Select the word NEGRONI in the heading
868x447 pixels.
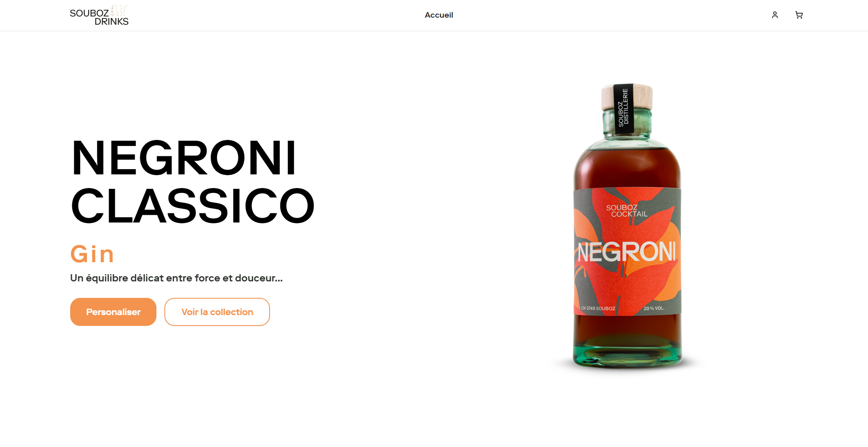184,158
